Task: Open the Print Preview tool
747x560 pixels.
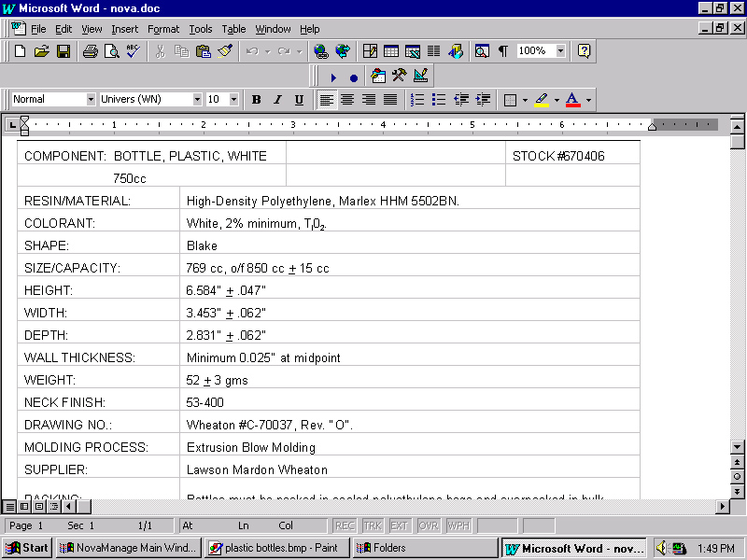Action: point(111,51)
